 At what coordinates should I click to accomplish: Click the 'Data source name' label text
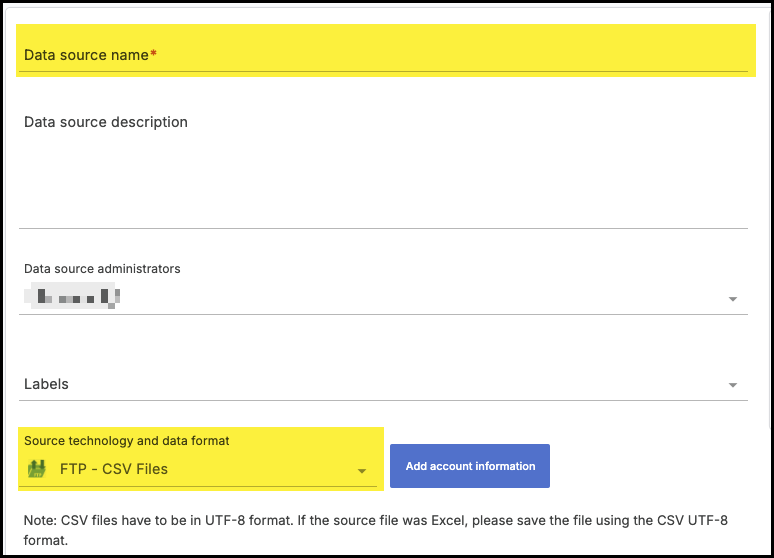coord(85,55)
